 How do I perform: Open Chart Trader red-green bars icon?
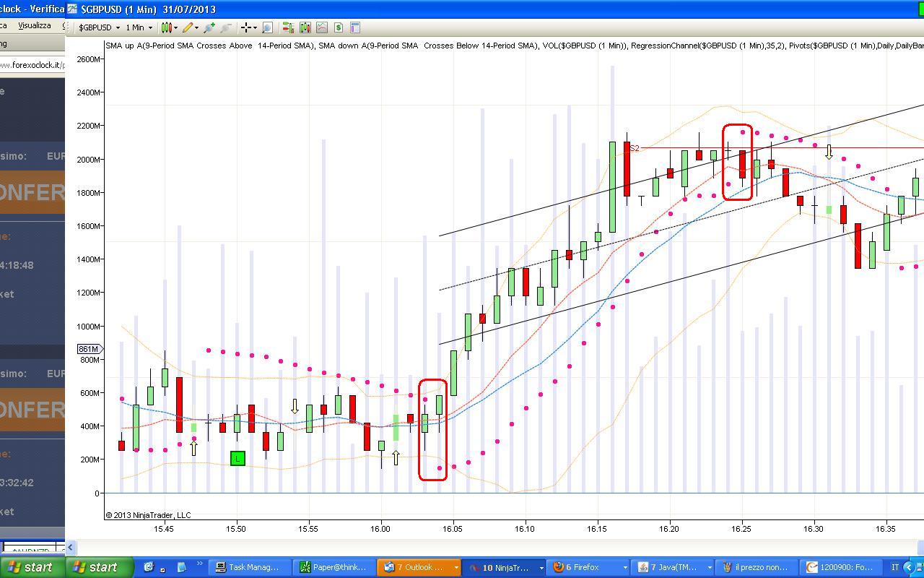(288, 27)
